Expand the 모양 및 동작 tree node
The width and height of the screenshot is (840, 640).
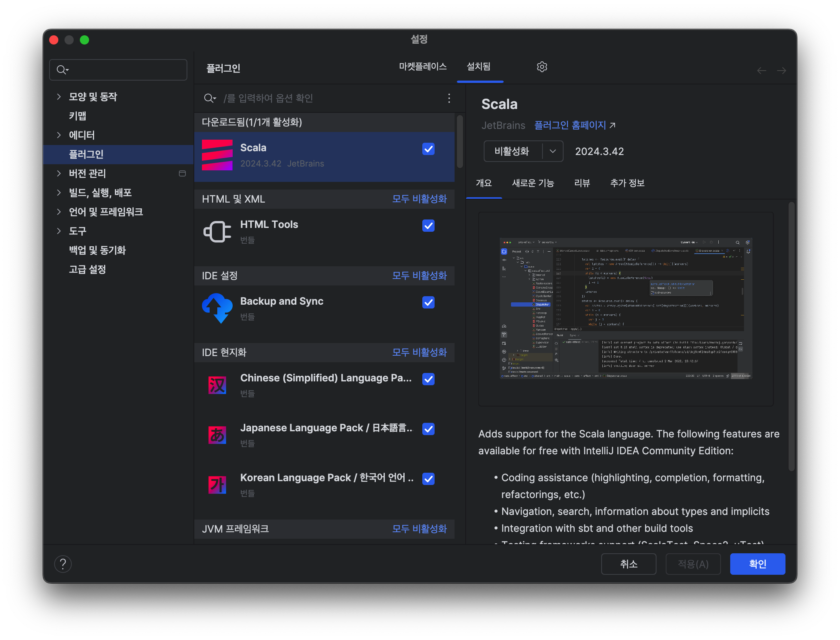pyautogui.click(x=59, y=97)
